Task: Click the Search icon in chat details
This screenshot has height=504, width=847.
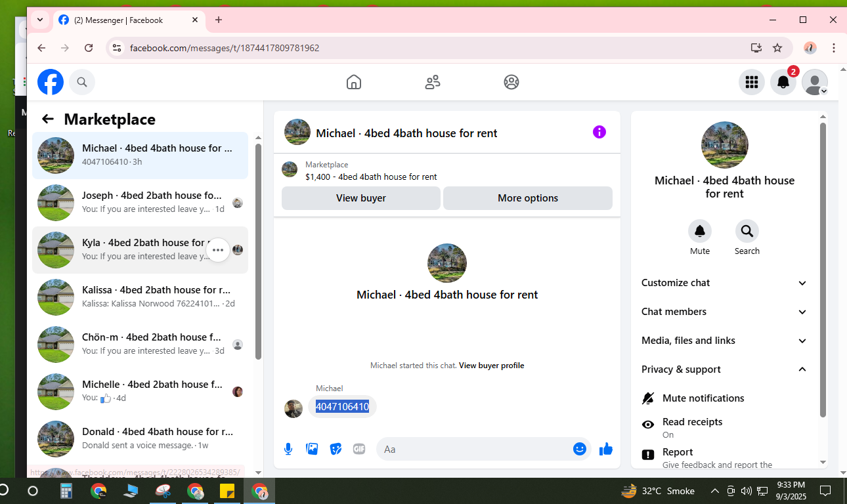Action: (747, 231)
